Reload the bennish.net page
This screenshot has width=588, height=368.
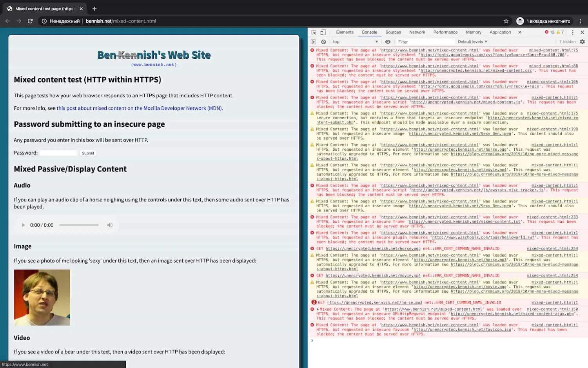tap(30, 21)
